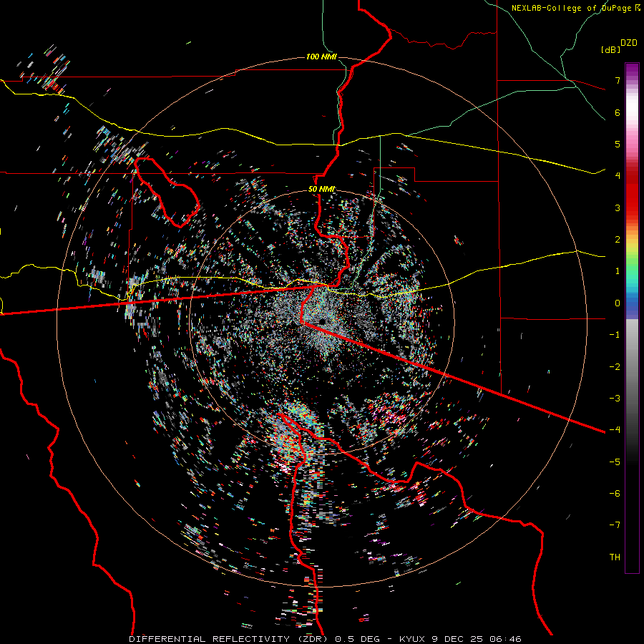The image size is (644, 644).
Task: Select scale value -2 on legend
Action: (x=615, y=366)
